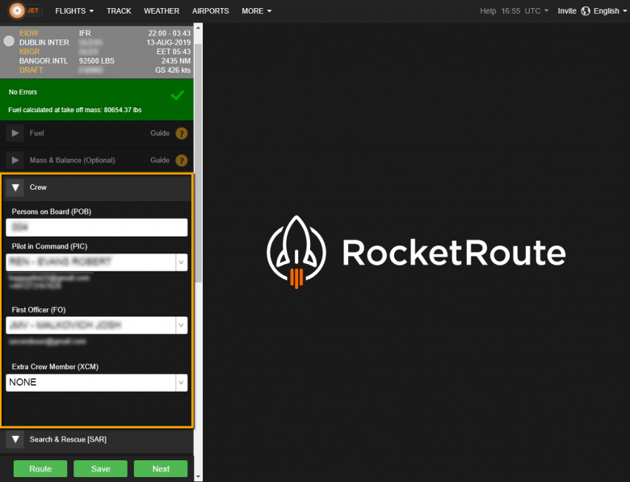Viewport: 630px width, 482px height.
Task: Expand the Fuel section
Action: [15, 133]
